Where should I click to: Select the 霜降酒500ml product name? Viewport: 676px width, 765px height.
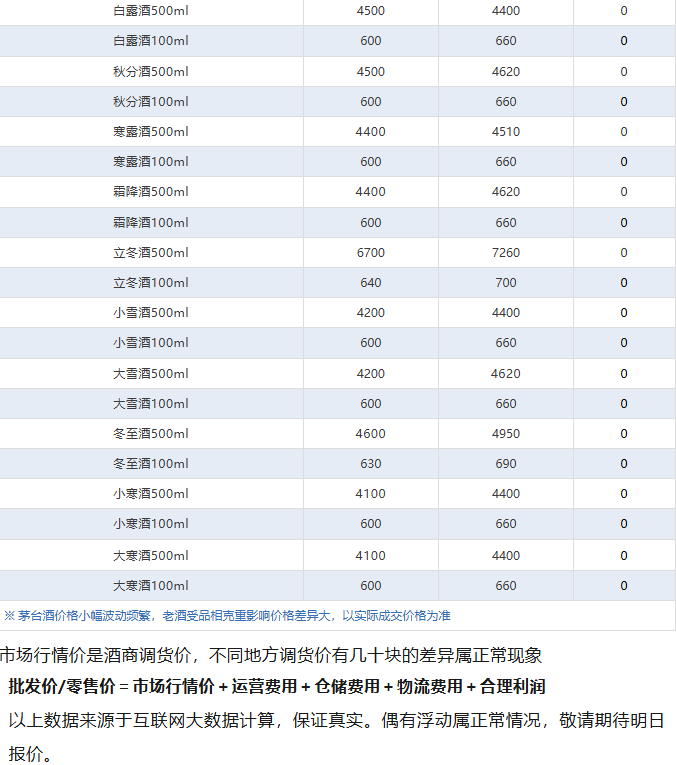coord(151,192)
